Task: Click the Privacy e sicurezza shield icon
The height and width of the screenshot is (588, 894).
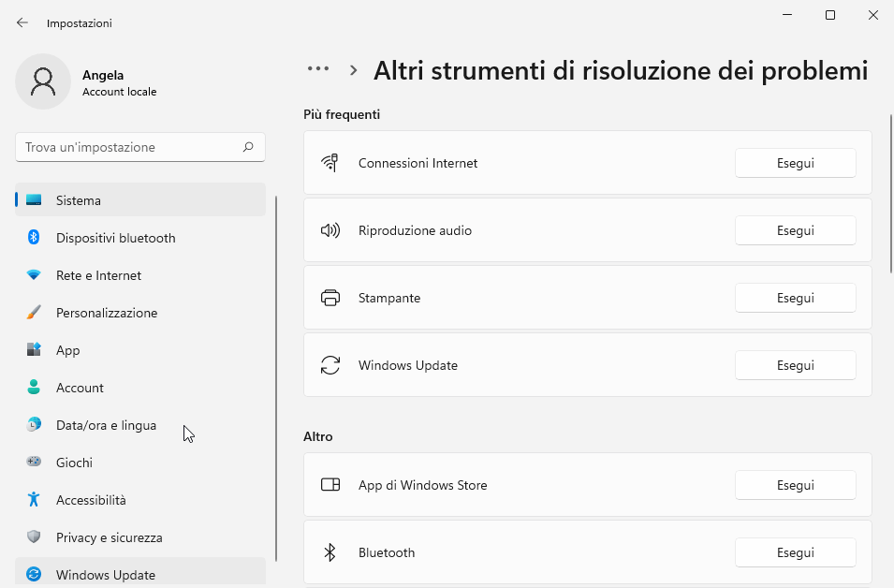Action: coord(34,537)
